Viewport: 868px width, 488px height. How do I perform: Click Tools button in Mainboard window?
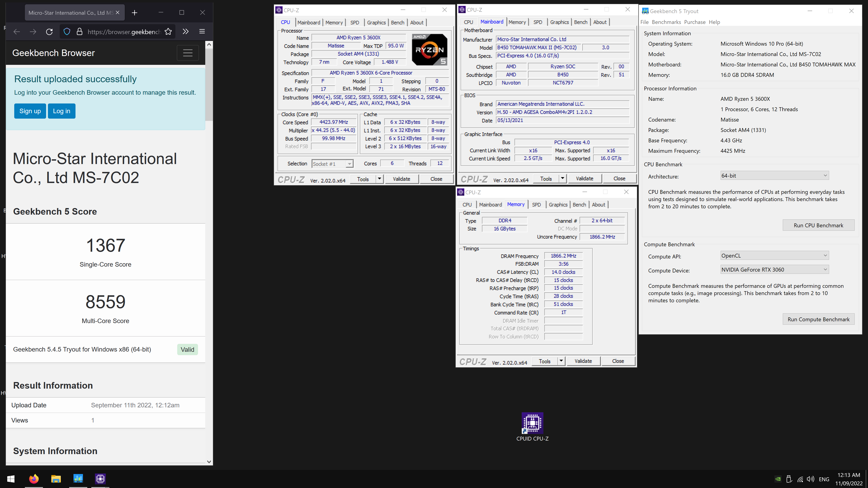[546, 178]
